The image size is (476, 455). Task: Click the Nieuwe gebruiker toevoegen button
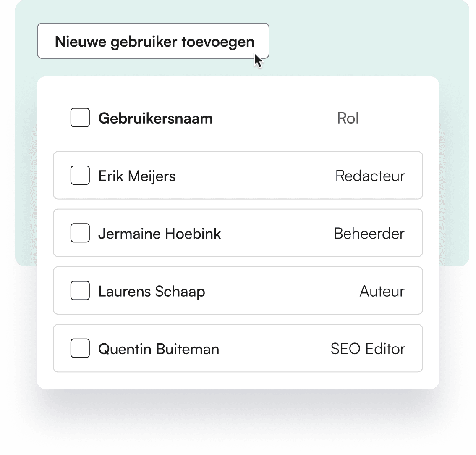click(x=153, y=41)
